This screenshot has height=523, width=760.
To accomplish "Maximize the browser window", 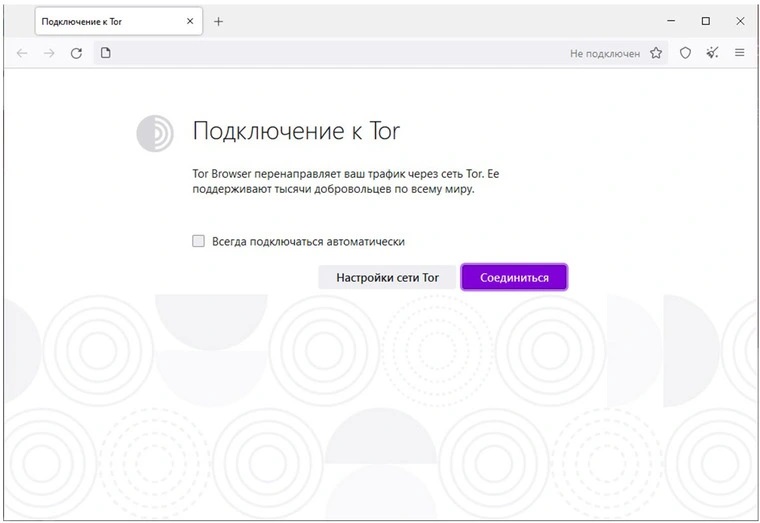I will click(x=706, y=21).
